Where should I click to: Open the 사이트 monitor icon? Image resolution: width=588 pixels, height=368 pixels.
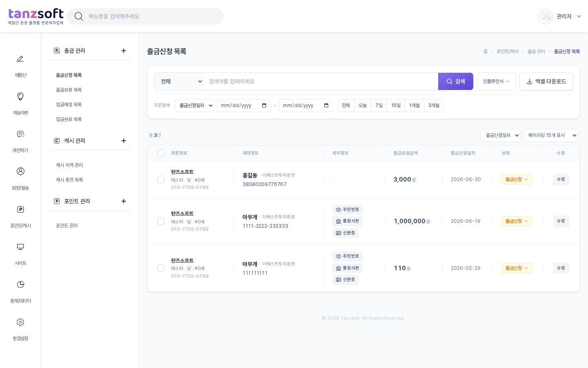(20, 247)
